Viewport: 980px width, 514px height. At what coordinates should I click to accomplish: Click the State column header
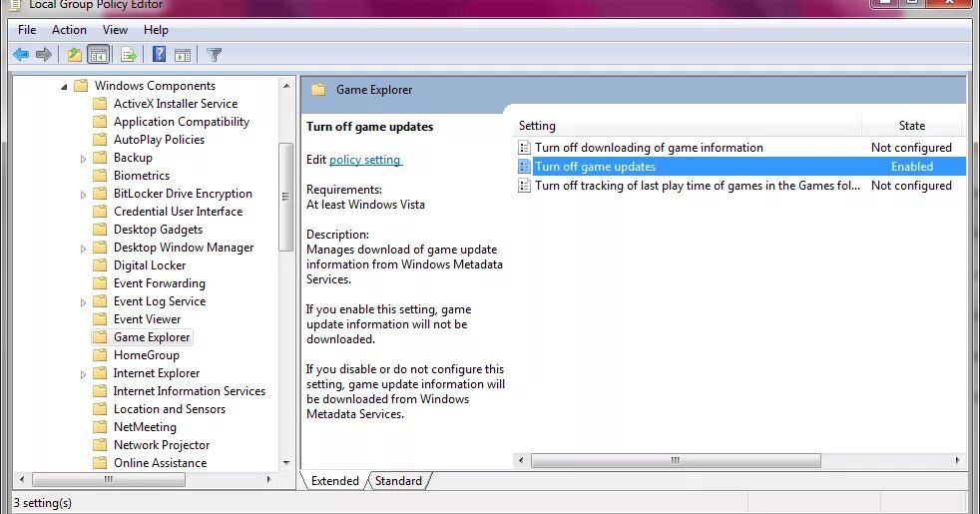pyautogui.click(x=912, y=126)
